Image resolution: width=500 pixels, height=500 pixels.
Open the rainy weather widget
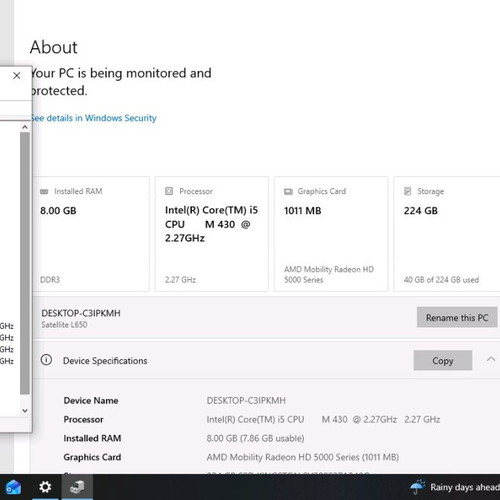click(x=455, y=487)
